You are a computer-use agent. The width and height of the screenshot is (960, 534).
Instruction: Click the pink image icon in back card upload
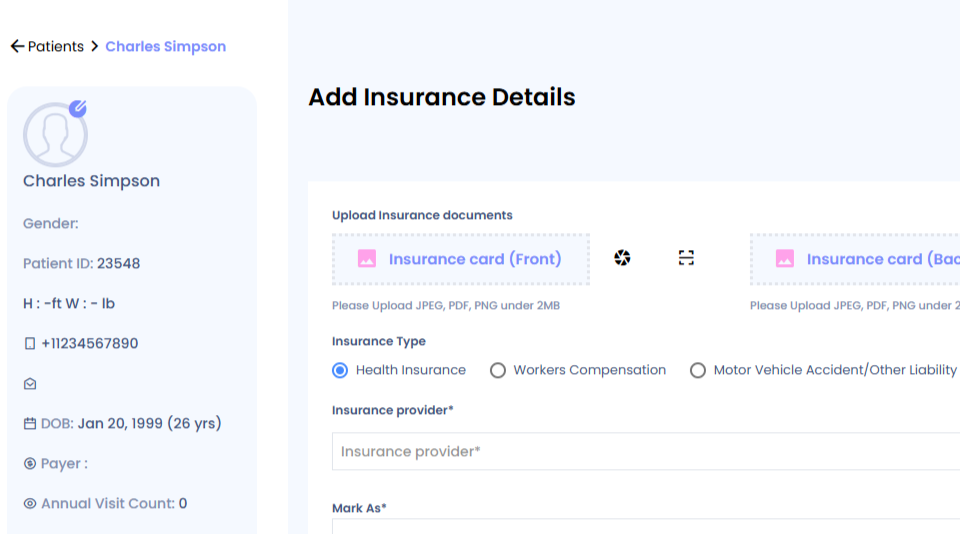pyautogui.click(x=785, y=258)
